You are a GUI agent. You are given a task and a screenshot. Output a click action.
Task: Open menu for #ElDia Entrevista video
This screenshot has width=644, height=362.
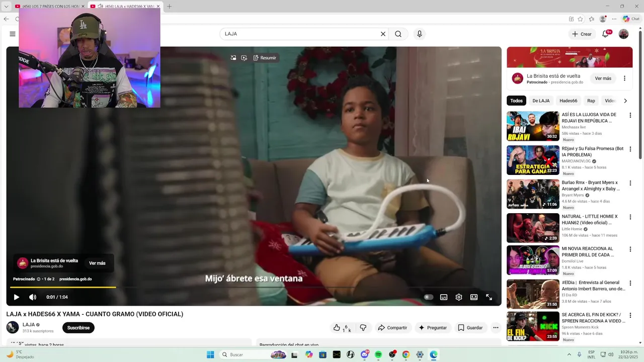[x=630, y=283]
